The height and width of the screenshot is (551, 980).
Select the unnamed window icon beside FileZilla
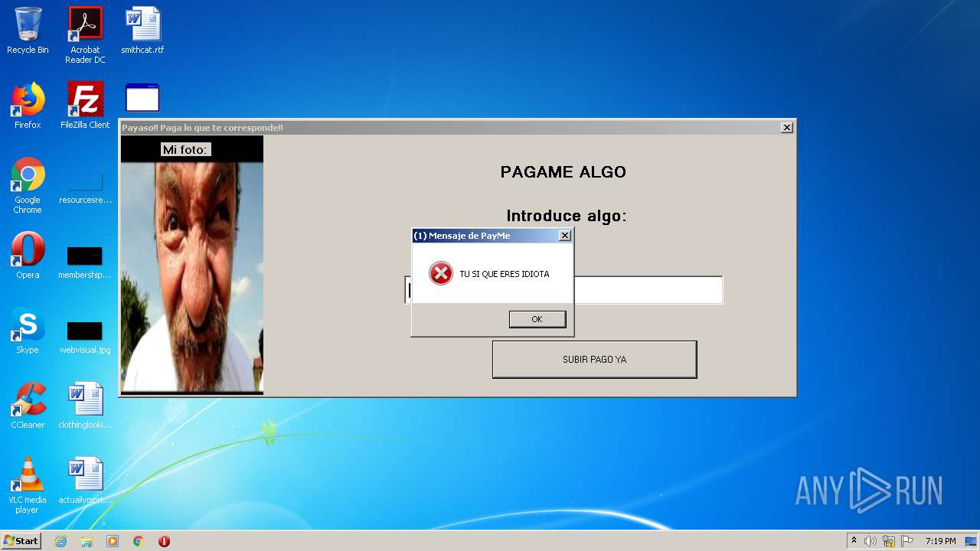pos(142,98)
